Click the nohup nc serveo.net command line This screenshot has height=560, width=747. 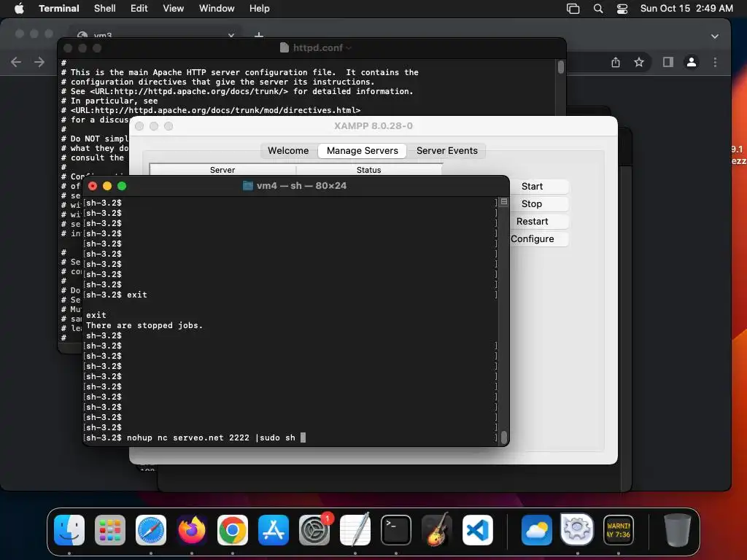[x=211, y=437]
